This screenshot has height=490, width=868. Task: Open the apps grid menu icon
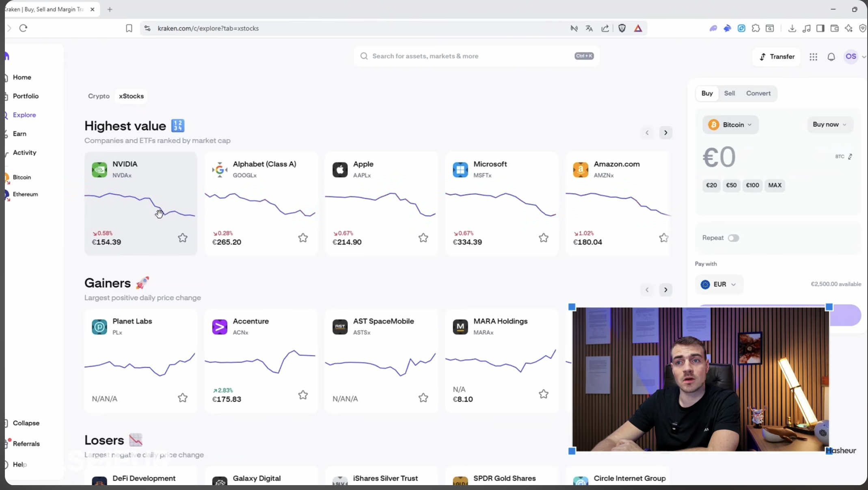coord(813,57)
